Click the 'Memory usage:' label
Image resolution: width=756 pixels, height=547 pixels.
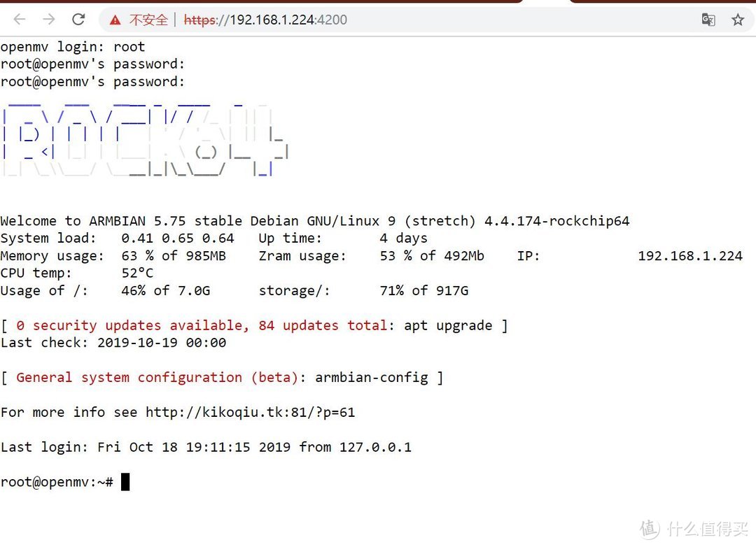52,256
